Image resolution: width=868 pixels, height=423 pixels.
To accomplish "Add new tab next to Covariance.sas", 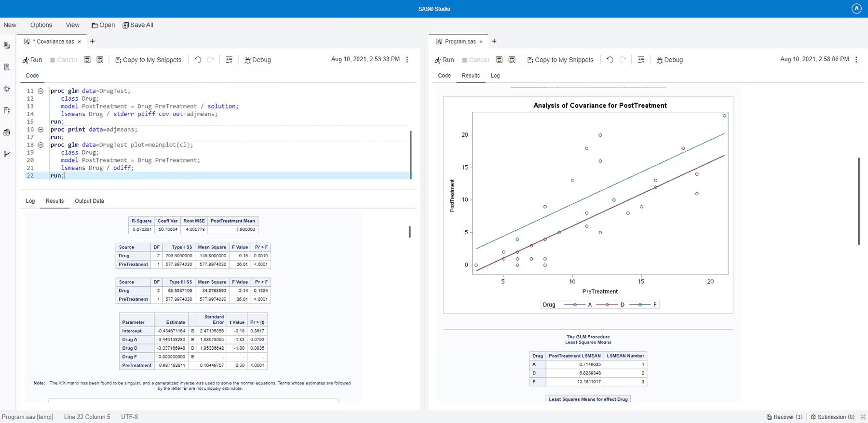I will 93,41.
